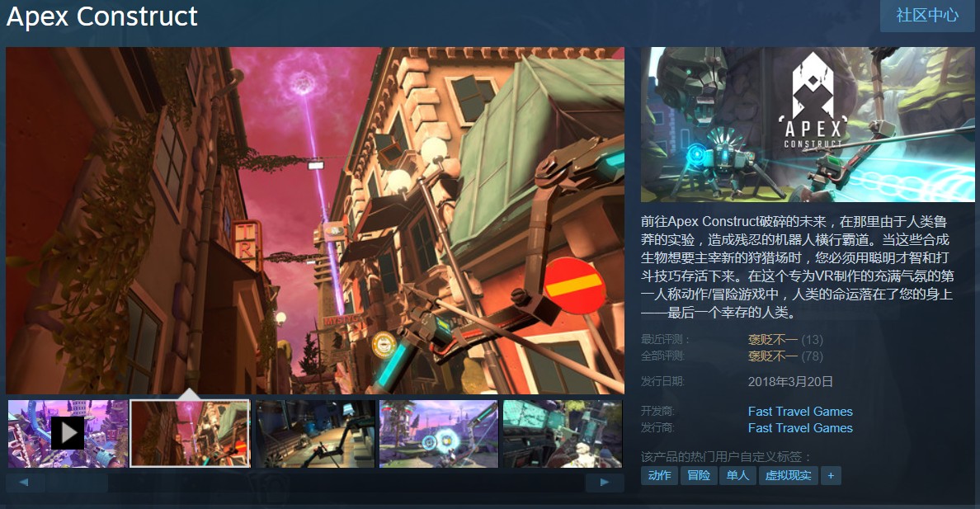Select the indoor walkway screenshot thumbnail
Screen dimensions: 980x509
314,433
